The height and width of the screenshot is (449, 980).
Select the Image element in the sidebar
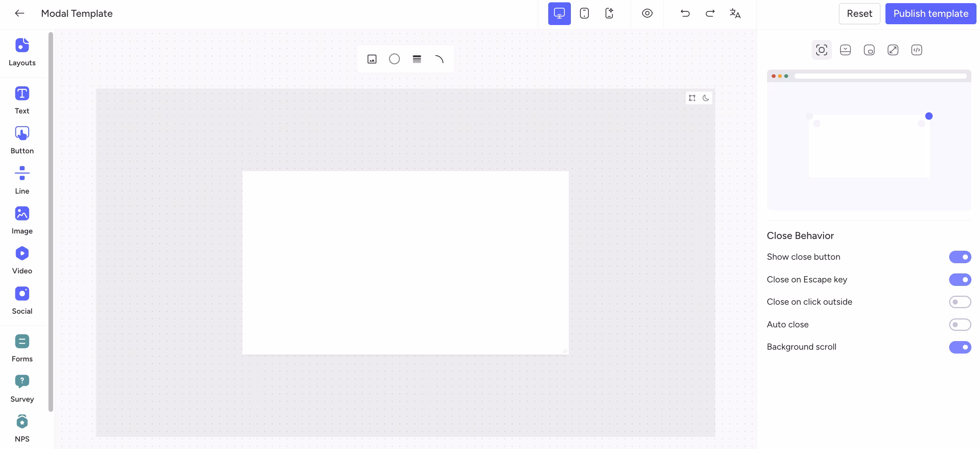coord(22,219)
